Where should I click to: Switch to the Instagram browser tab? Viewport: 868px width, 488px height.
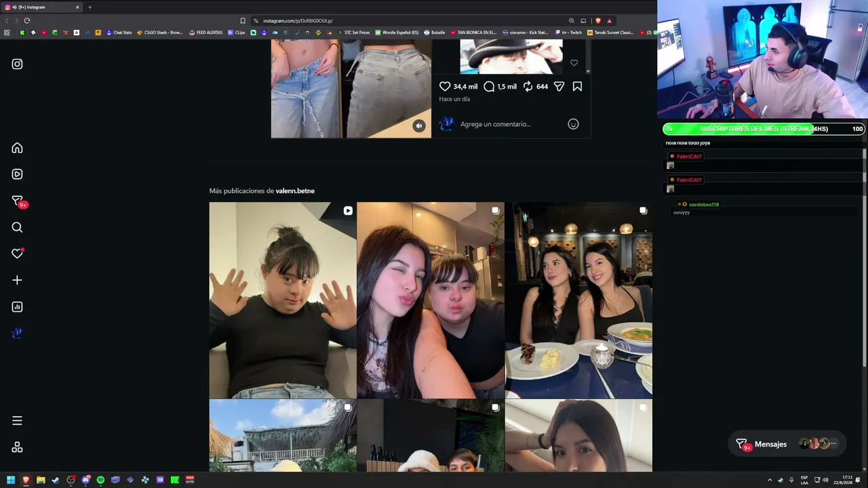(x=42, y=7)
